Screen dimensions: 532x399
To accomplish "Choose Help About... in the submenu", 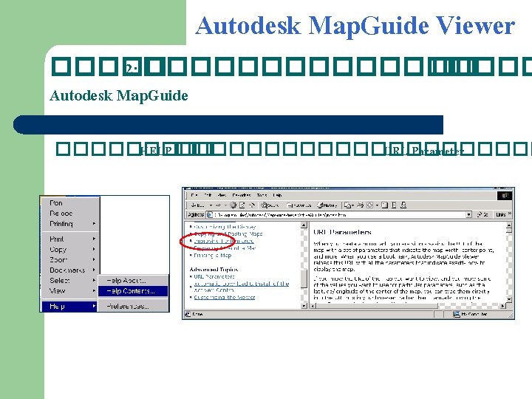I will [133, 281].
